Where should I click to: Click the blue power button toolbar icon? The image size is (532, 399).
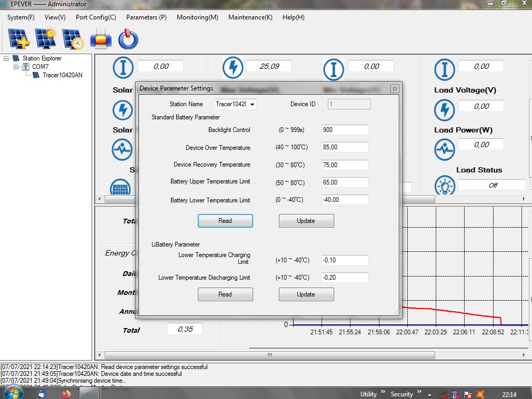128,39
